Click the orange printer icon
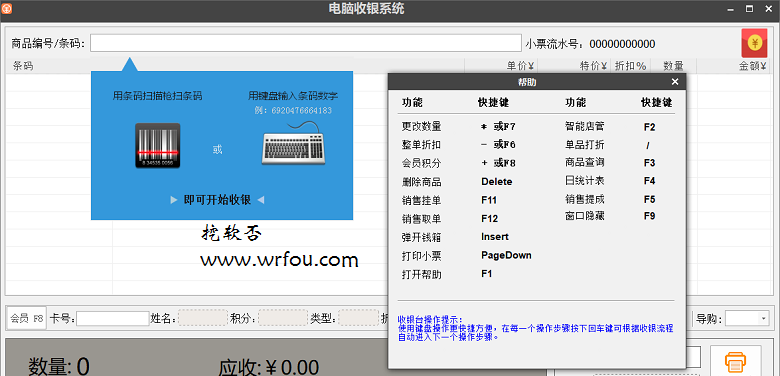 pos(735,362)
